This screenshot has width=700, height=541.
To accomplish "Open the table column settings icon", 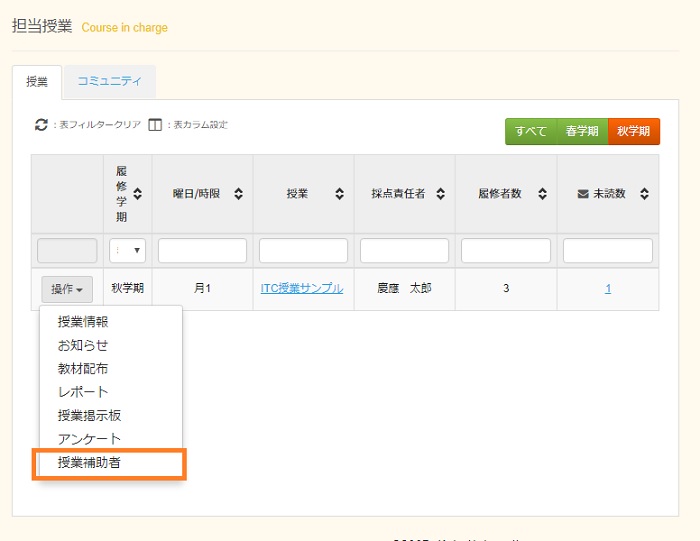I will [155, 125].
